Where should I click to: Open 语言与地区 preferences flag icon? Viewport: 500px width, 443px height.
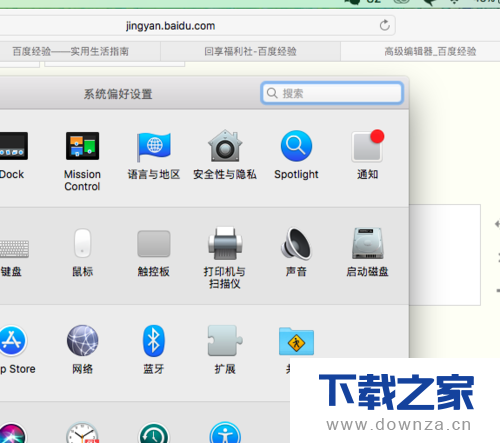click(x=154, y=147)
